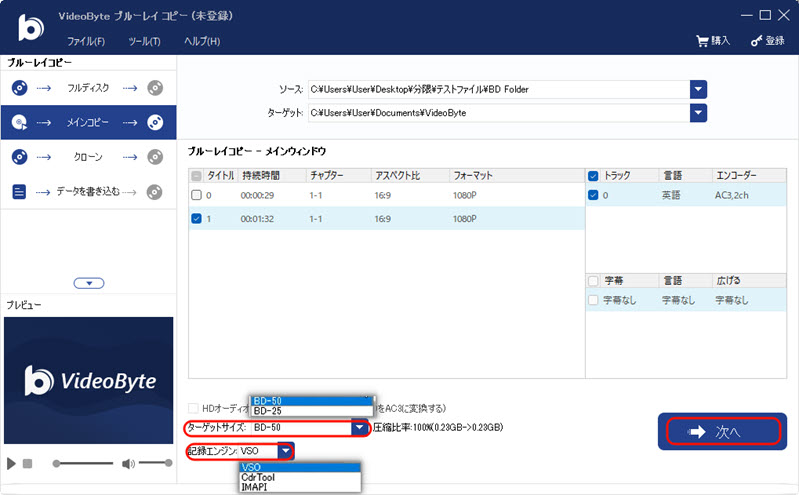Image resolution: width=799 pixels, height=495 pixels.
Task: Click the 00:00:29 duration cell
Action: [x=257, y=195]
